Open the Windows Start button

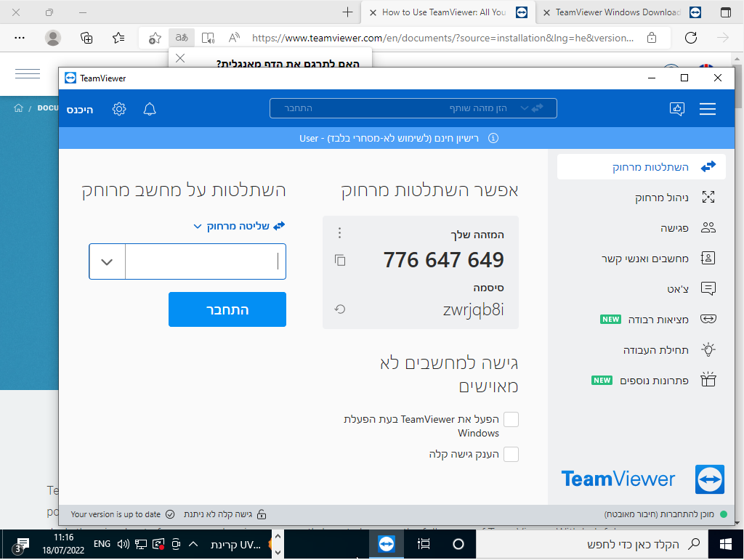point(726,544)
